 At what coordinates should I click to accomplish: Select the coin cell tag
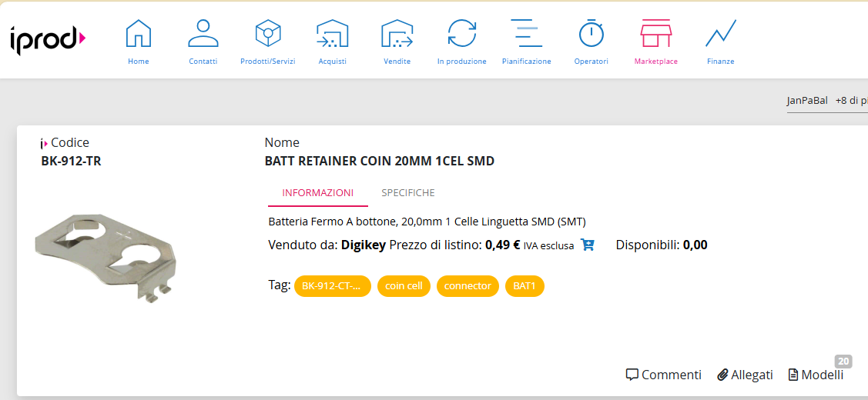[x=404, y=286]
